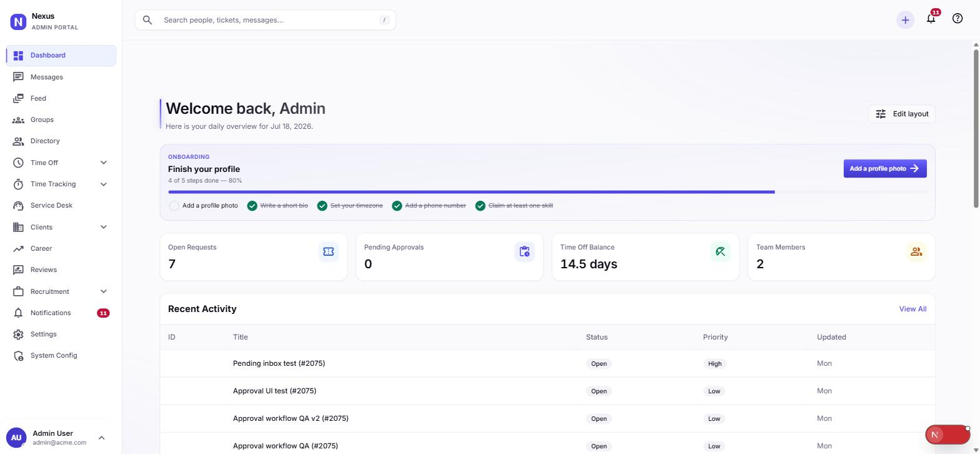Open Notifications in the sidebar
This screenshot has height=454, width=980.
pos(61,313)
